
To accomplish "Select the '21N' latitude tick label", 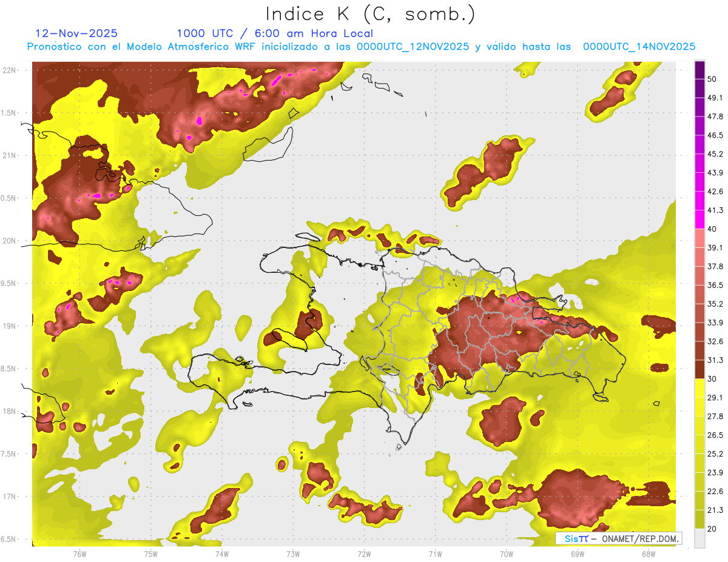I will coord(10,155).
